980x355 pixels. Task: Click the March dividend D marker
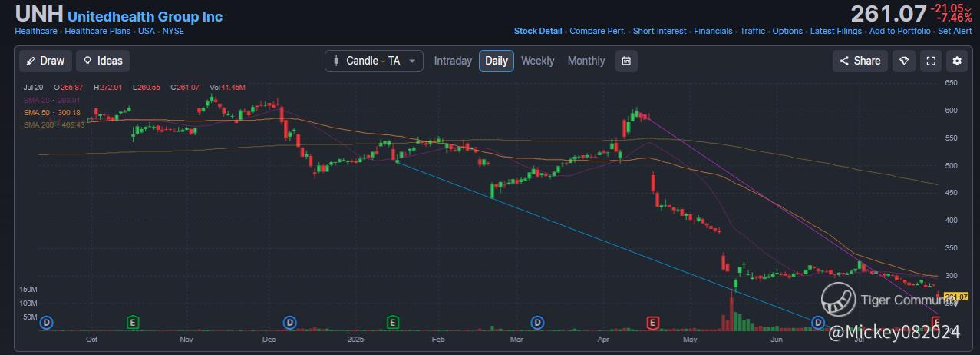[x=537, y=322]
